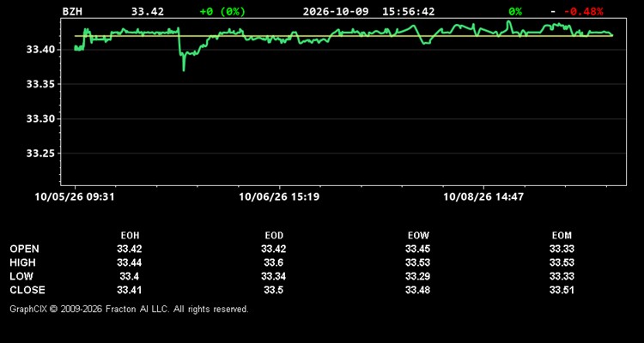
Task: Click the 10/06/26 15:19 axis label
Action: (279, 197)
